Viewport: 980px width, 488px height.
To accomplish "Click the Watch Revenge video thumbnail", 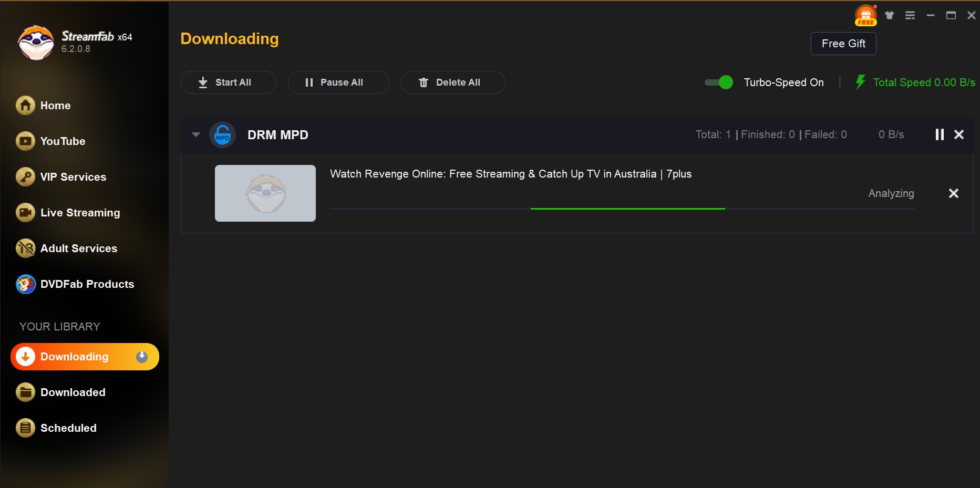I will [265, 193].
